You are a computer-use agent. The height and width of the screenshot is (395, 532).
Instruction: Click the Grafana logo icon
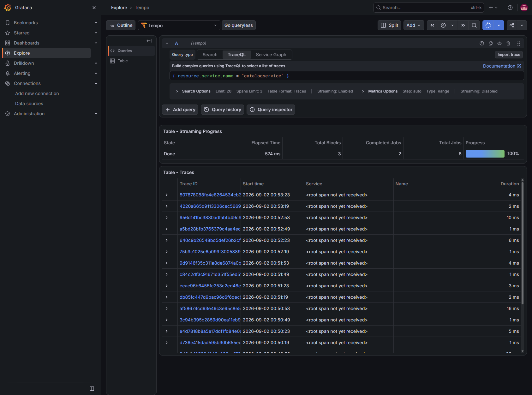(8, 8)
